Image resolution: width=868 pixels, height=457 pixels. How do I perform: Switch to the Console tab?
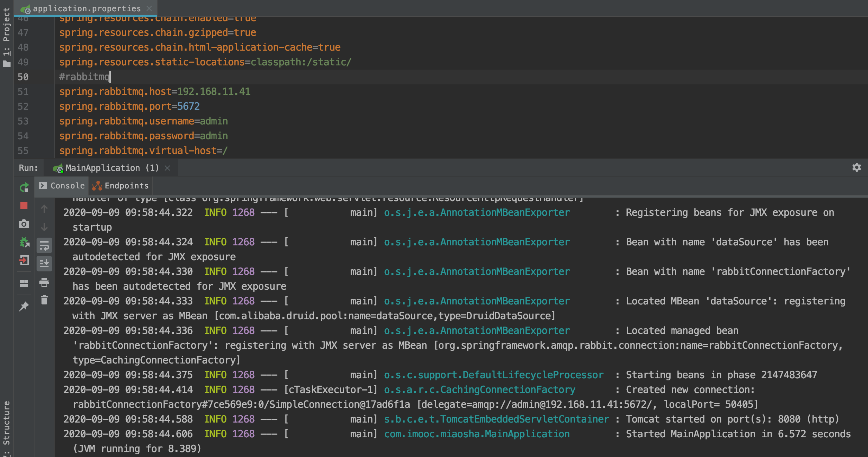pos(62,186)
